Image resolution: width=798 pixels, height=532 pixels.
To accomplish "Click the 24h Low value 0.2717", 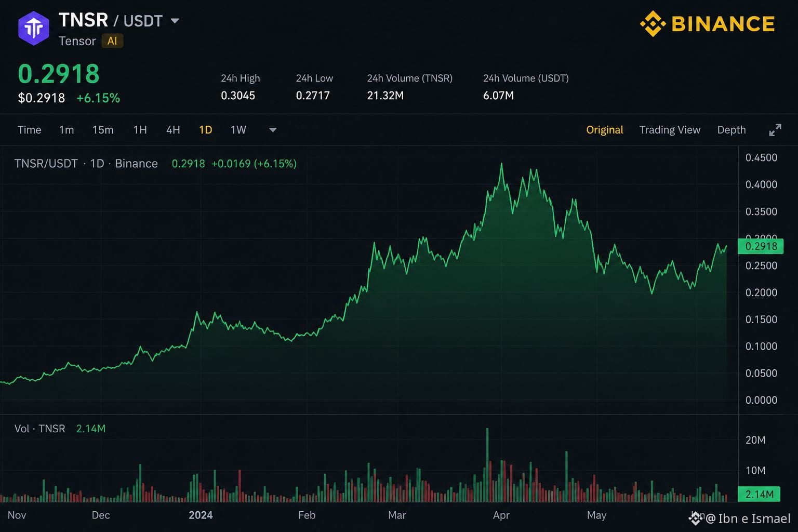I will (x=313, y=96).
